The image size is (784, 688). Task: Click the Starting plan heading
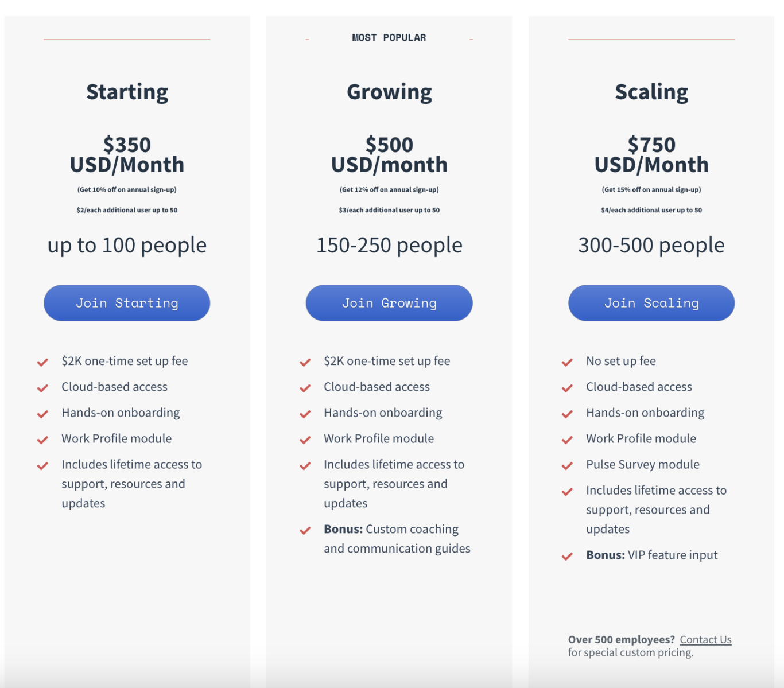127,92
